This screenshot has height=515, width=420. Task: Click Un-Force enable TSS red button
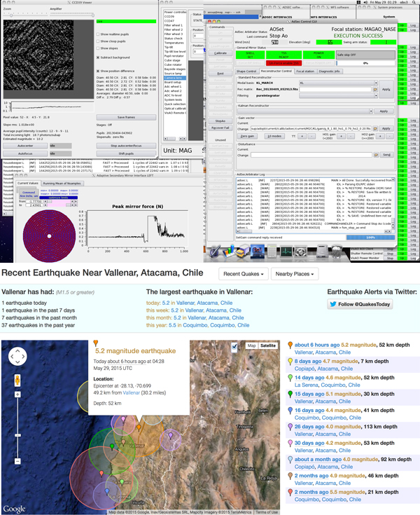(283, 63)
